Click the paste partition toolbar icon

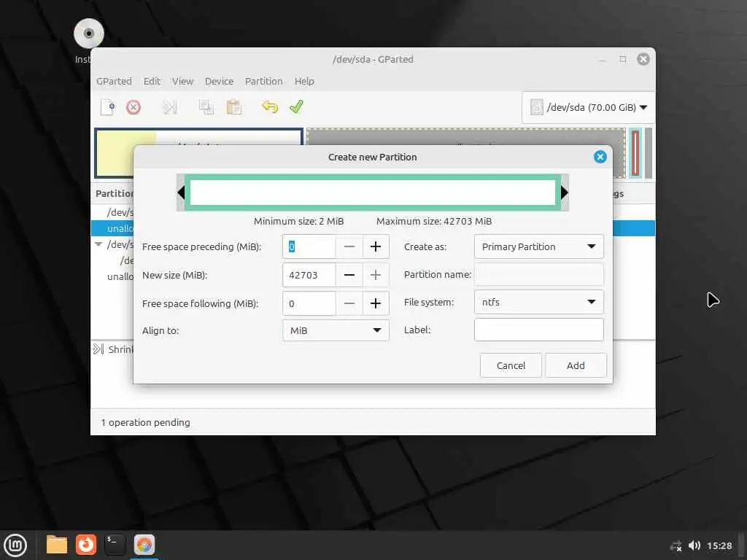[233, 107]
